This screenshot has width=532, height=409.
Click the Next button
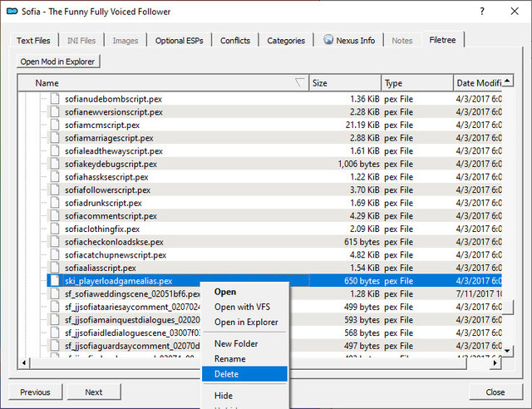[94, 392]
